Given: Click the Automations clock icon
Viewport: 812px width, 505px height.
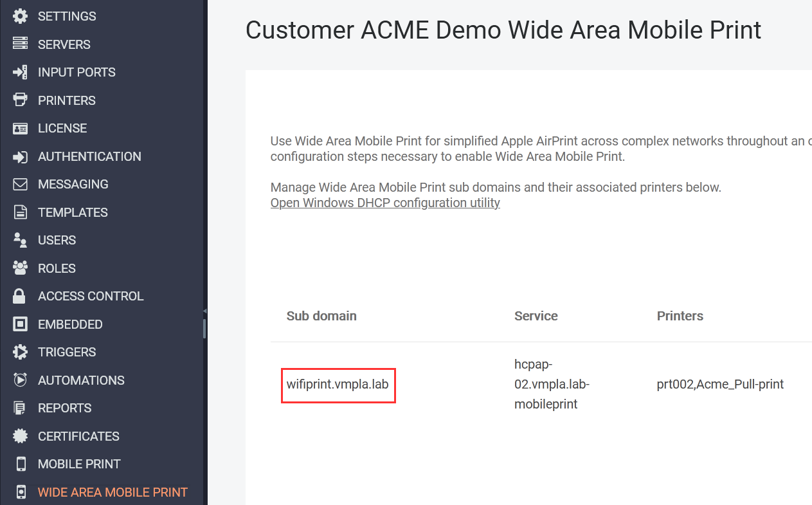Looking at the screenshot, I should 21,380.
